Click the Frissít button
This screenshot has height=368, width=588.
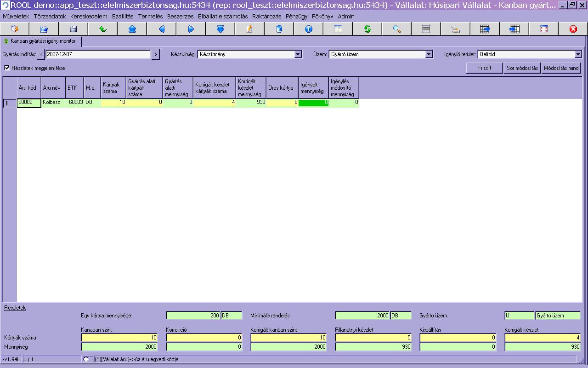484,68
